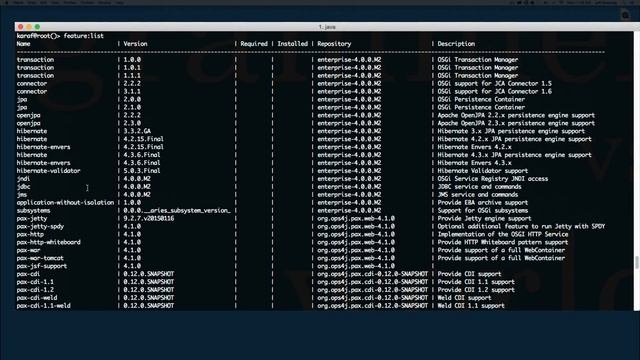Click 'Support for OSGi subsystems' description

(x=483, y=211)
